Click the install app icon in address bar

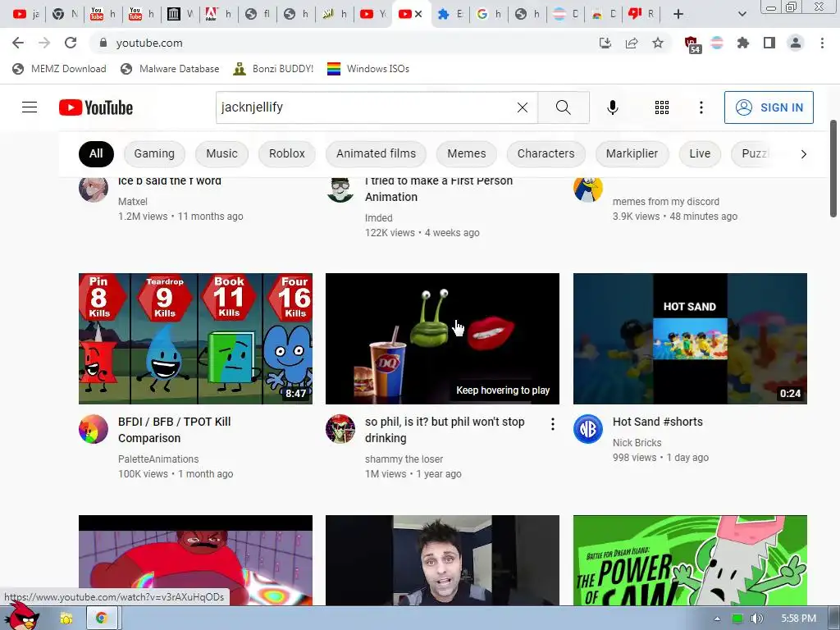coord(605,43)
